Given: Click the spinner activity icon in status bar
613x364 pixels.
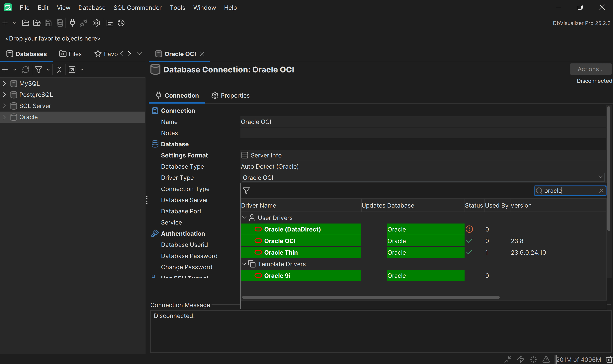Looking at the screenshot, I should (533, 359).
